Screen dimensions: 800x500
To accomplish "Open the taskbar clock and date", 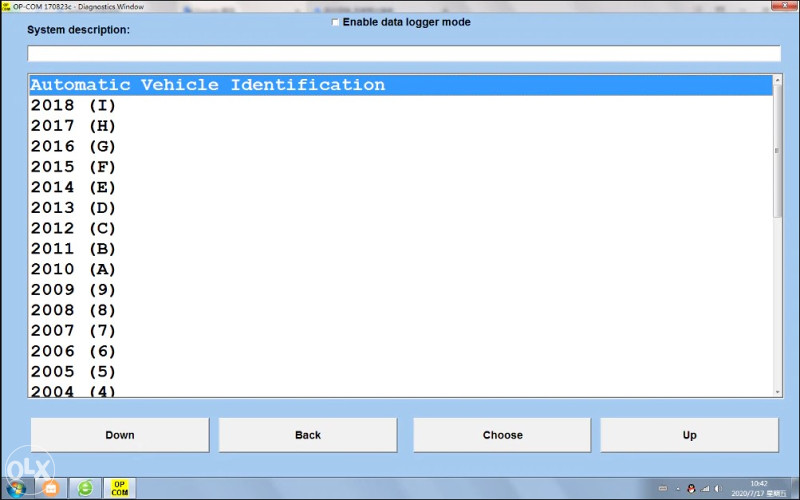I will pos(759,488).
